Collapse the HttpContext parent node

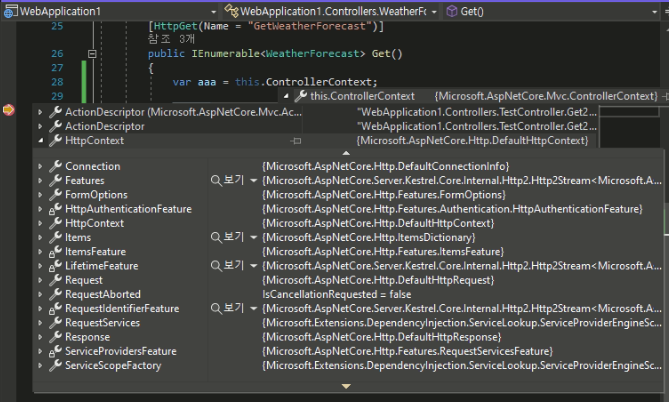pos(40,140)
